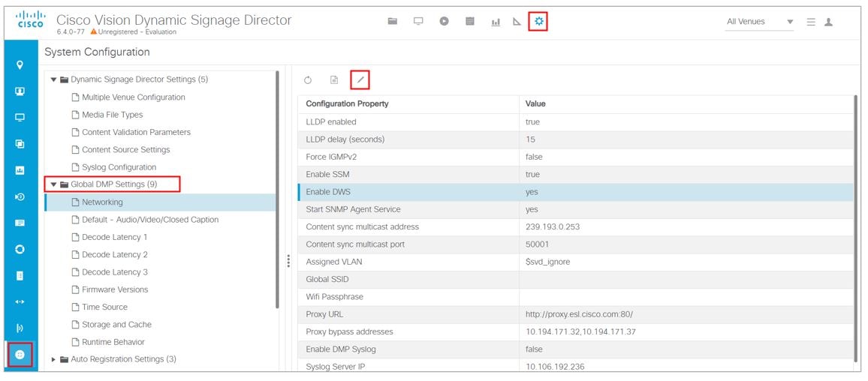
Task: Open Decode Latency 3
Action: (x=115, y=272)
